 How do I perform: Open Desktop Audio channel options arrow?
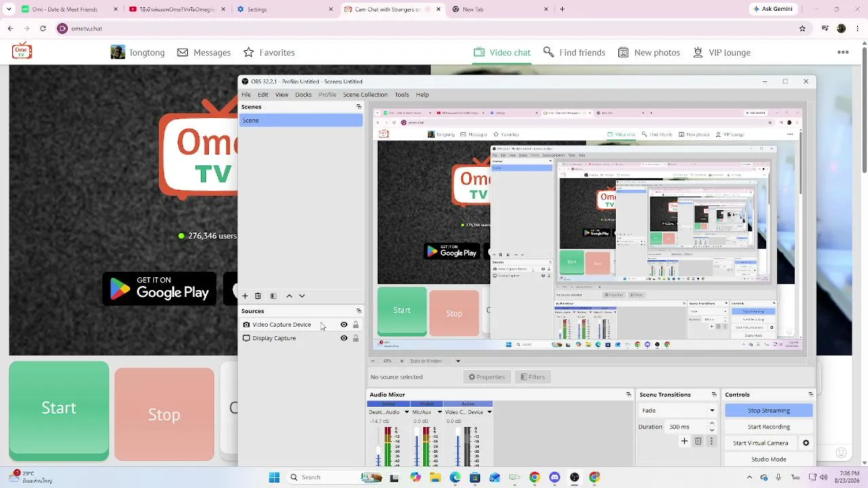click(407, 412)
